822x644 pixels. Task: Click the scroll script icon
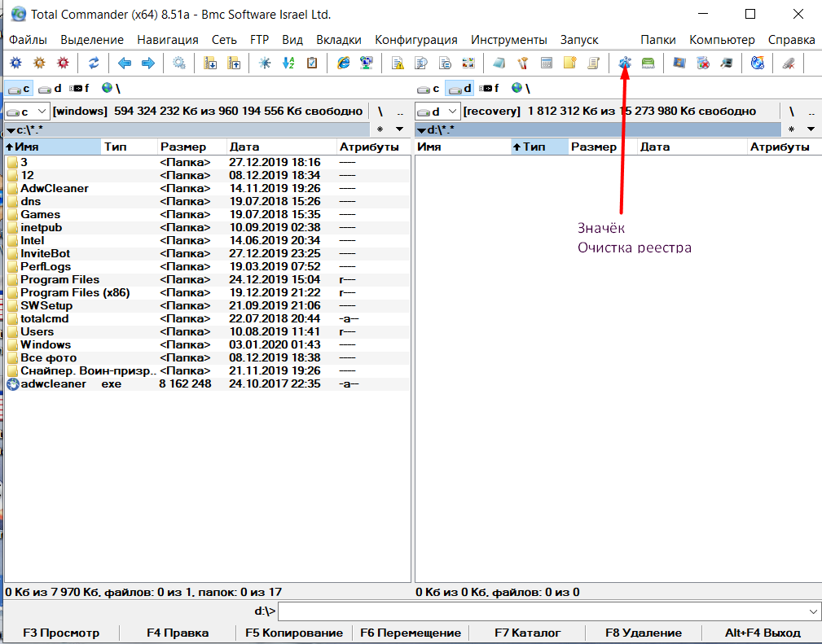tap(593, 64)
